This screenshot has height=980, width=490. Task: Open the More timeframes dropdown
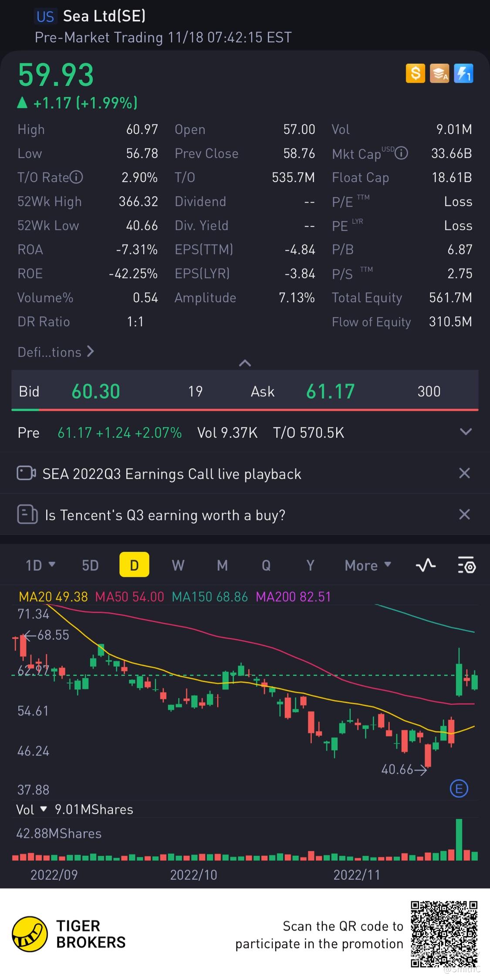367,565
